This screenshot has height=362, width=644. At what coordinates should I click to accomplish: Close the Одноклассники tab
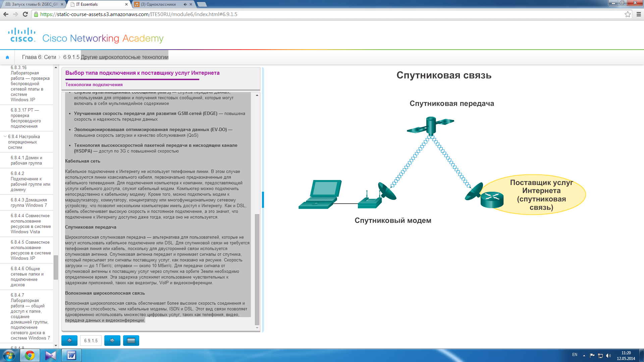coord(191,4)
